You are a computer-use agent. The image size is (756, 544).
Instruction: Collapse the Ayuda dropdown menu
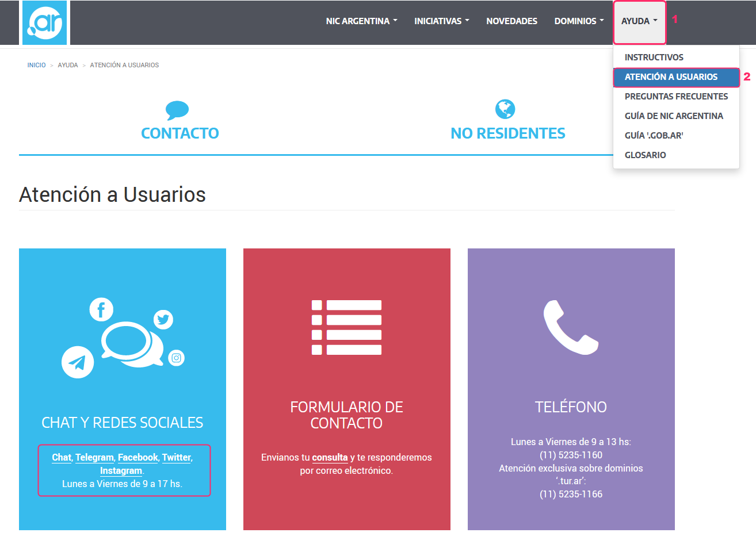click(x=639, y=21)
